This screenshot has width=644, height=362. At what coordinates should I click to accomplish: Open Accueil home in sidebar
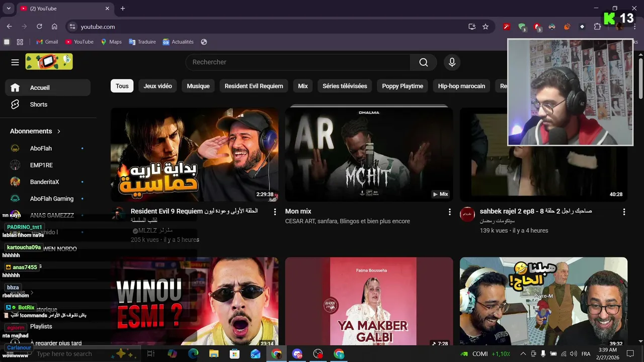[48, 87]
